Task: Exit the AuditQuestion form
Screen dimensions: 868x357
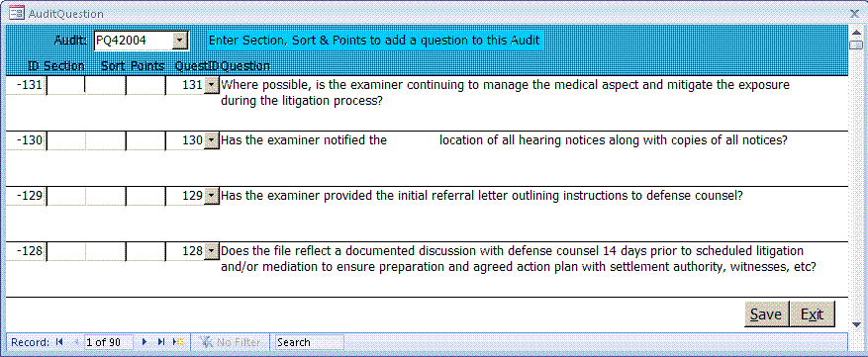Action: point(813,314)
